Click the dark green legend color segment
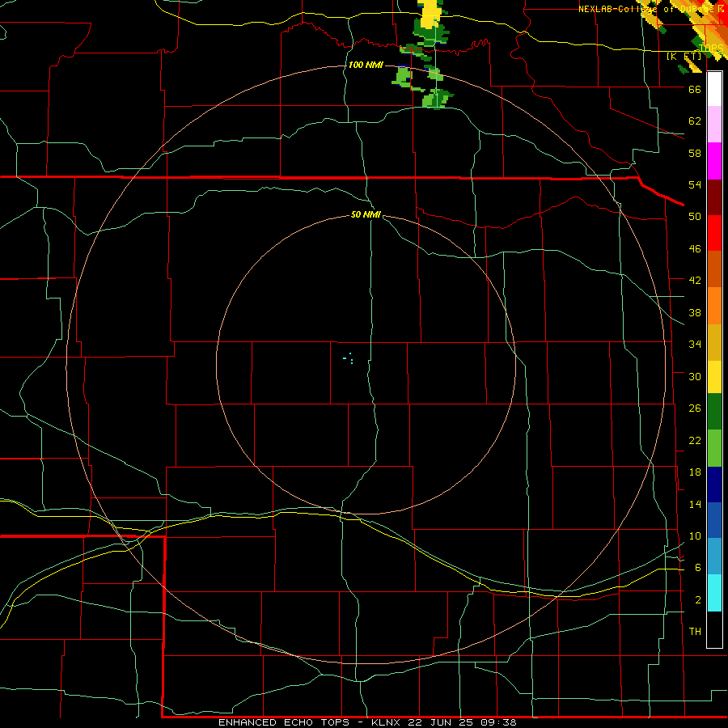The height and width of the screenshot is (728, 728). (x=714, y=412)
